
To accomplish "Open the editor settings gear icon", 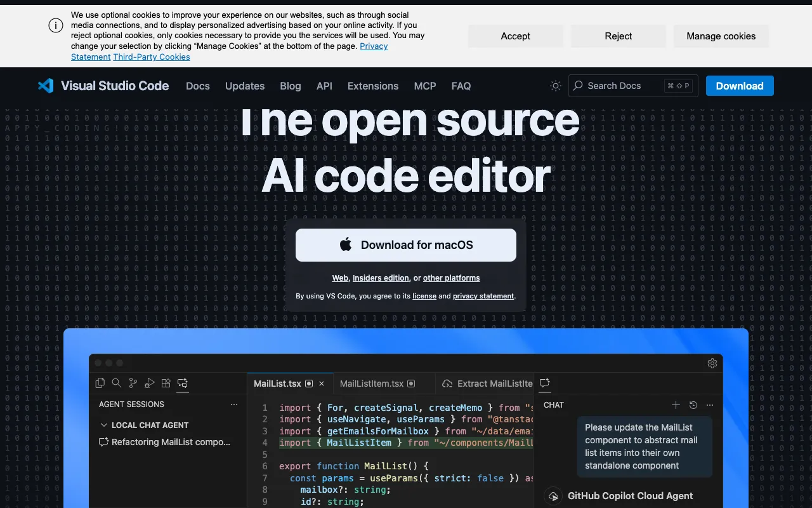I will (712, 363).
